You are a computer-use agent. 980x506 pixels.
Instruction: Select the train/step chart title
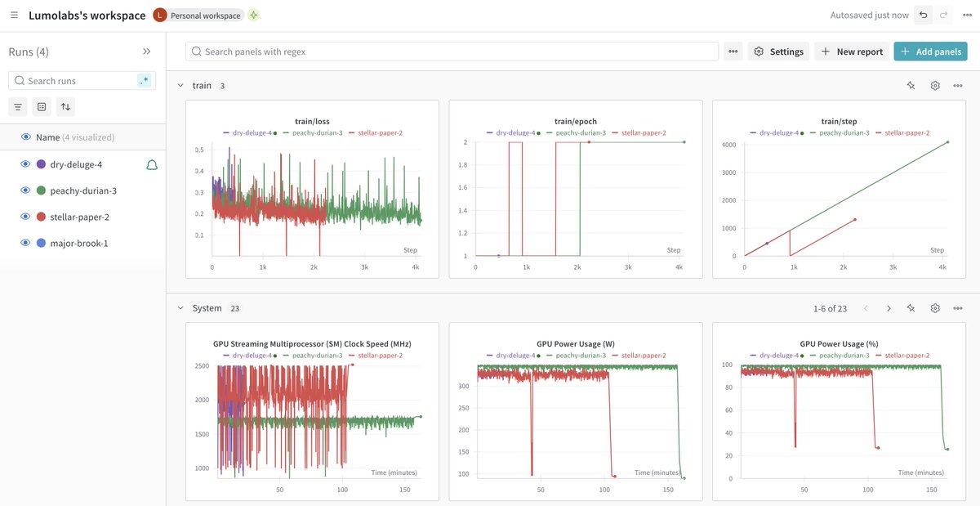pos(840,121)
